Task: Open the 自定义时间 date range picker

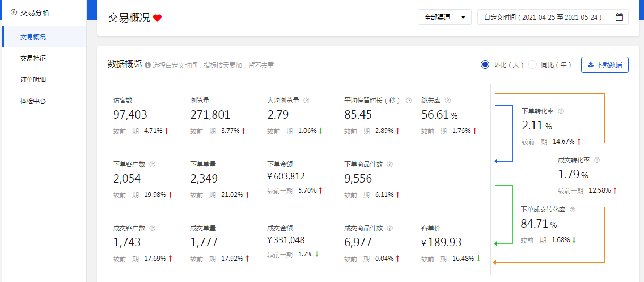Action: click(553, 17)
